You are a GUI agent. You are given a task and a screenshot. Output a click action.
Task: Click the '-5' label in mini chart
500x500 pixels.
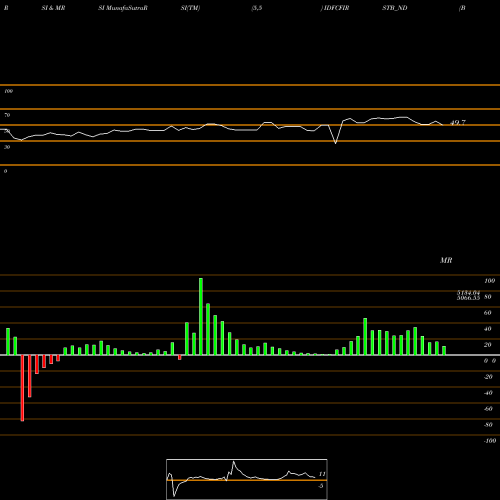click(x=321, y=486)
